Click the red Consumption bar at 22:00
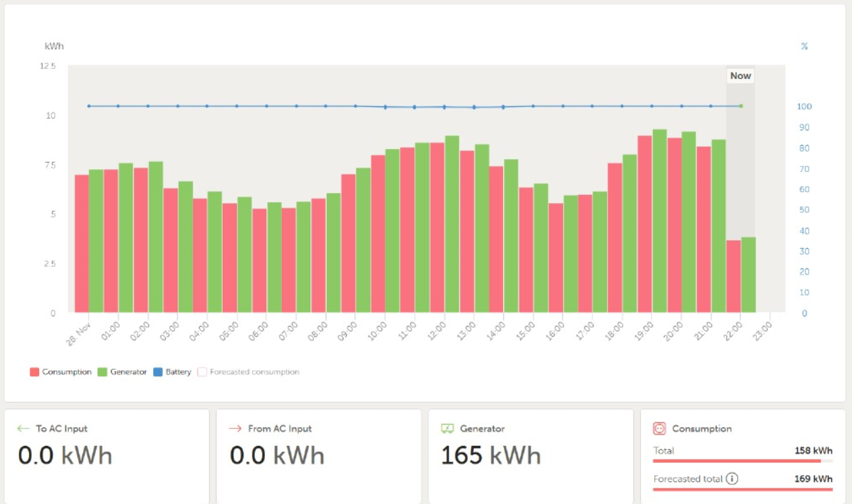This screenshot has width=852, height=504. 733,277
